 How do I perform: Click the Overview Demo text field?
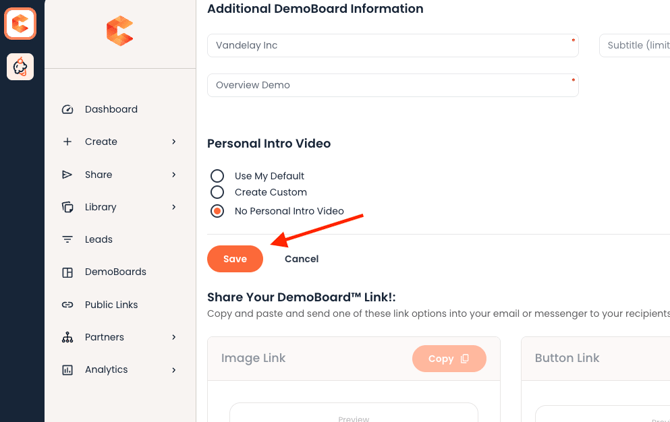tap(392, 86)
